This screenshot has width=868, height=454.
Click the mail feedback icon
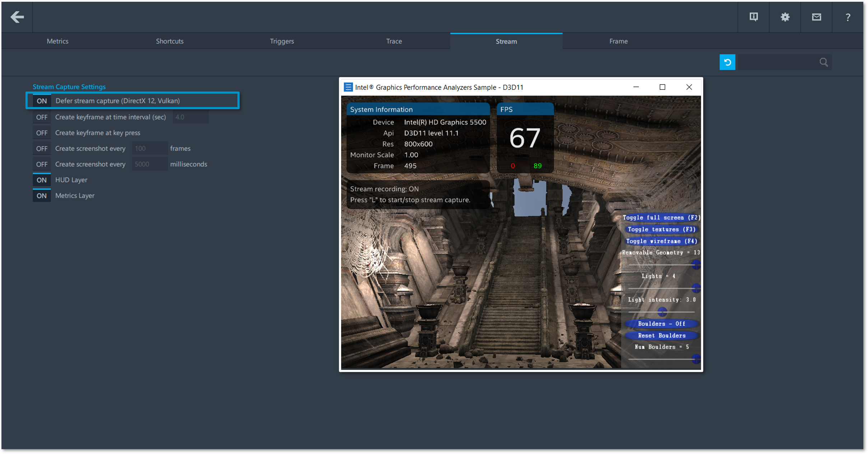tap(816, 17)
